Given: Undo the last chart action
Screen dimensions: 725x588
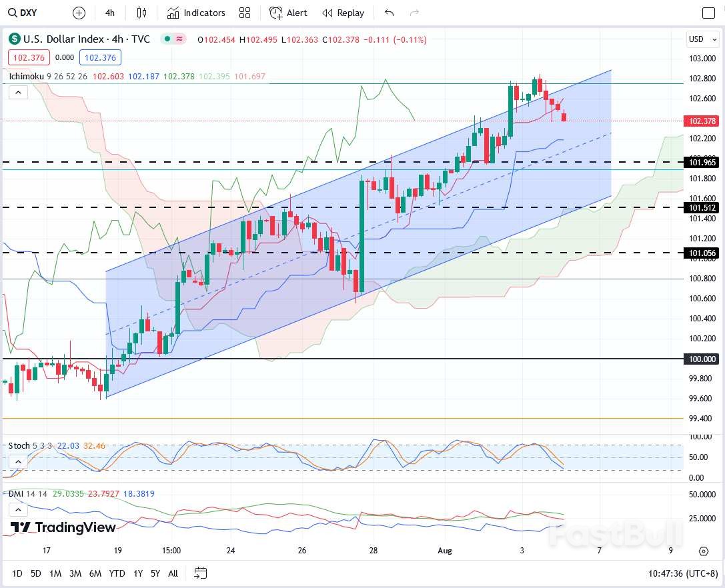Looking at the screenshot, I should click(x=388, y=13).
